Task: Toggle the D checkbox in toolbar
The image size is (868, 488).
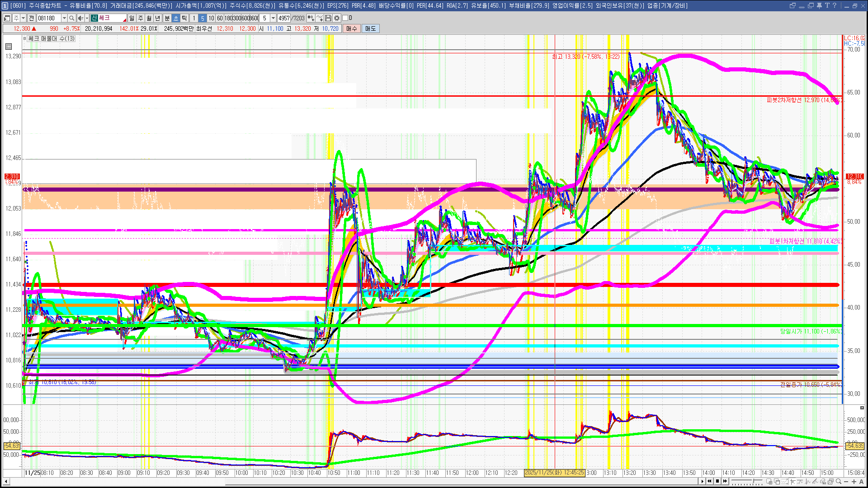Action: 345,18
